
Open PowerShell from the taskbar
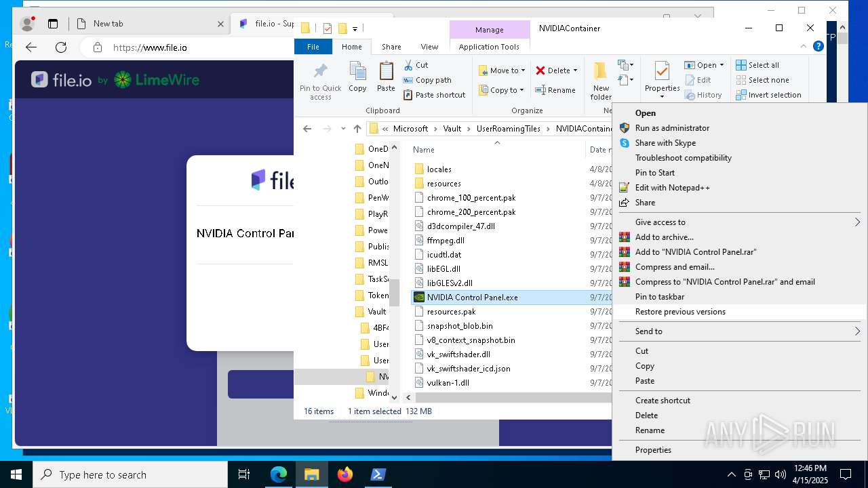[378, 474]
